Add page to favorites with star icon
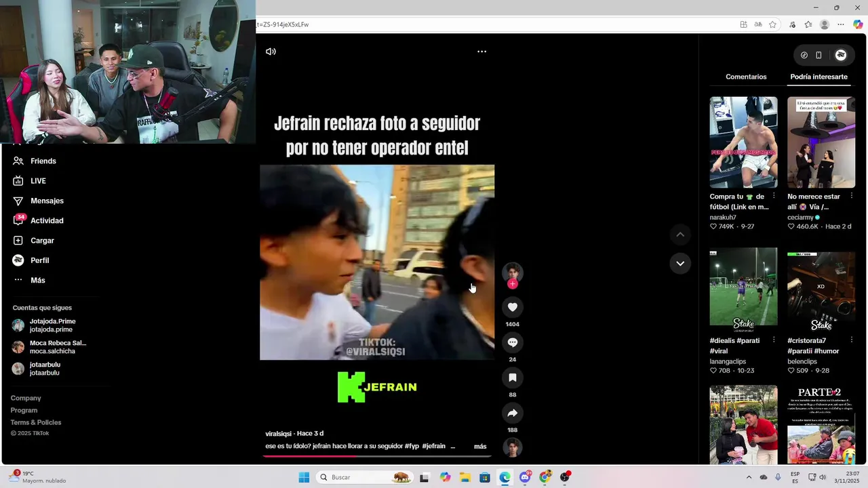 pyautogui.click(x=772, y=24)
